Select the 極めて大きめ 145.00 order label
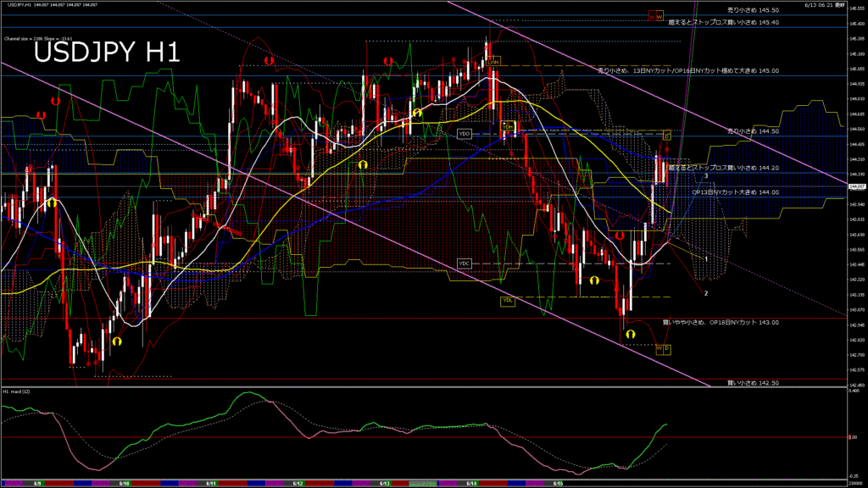Image resolution: width=868 pixels, height=488 pixels. (688, 71)
